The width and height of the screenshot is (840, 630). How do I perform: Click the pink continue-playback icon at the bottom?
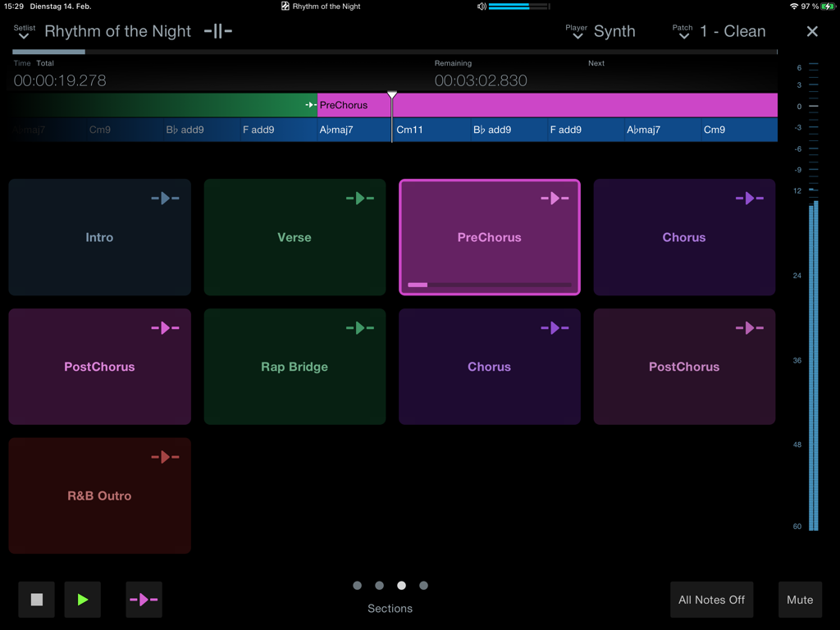pyautogui.click(x=144, y=600)
